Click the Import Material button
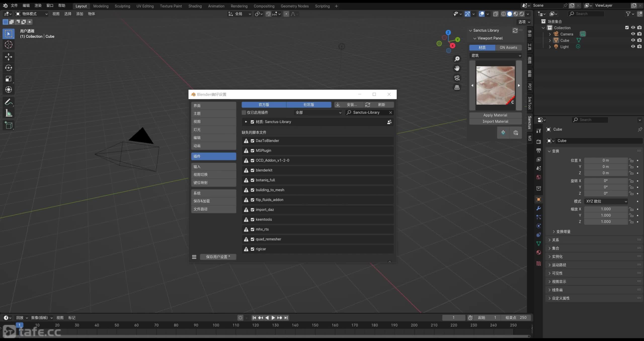 point(495,121)
